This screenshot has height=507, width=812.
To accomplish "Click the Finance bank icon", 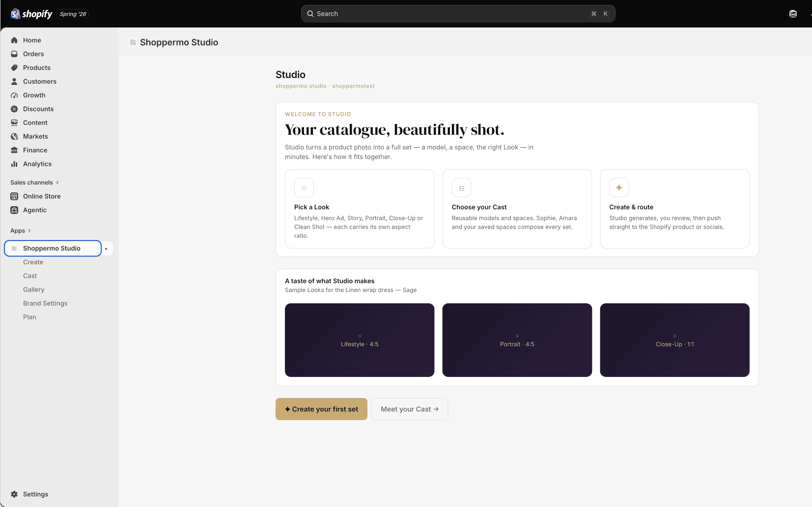I will point(14,150).
